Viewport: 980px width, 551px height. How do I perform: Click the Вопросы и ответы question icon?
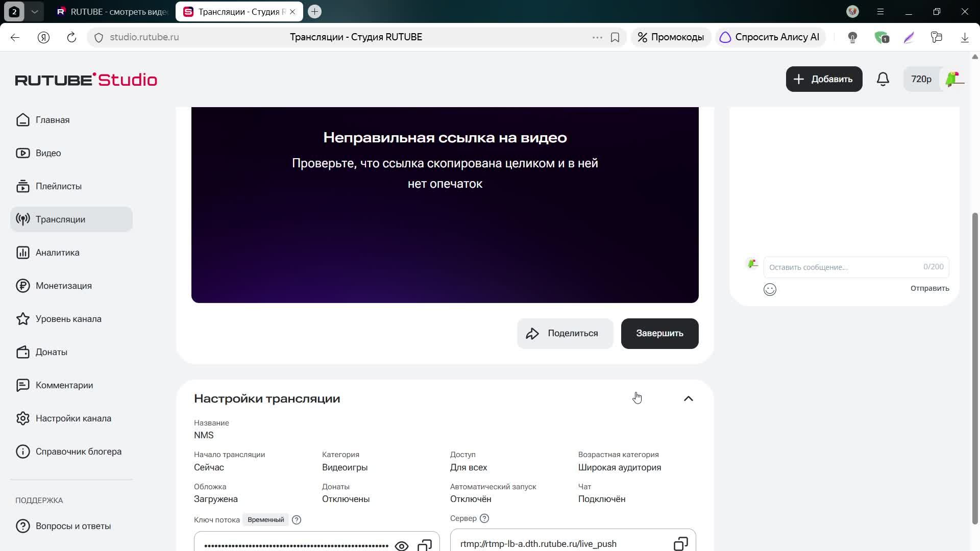click(x=22, y=526)
